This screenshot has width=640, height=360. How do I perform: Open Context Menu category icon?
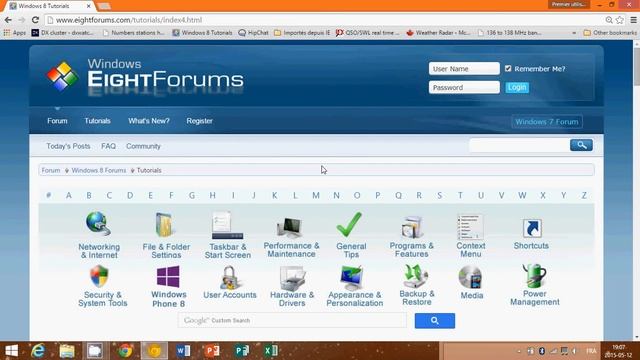470,227
